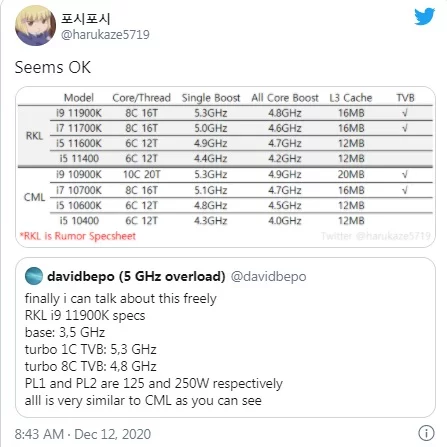447x447 pixels.
Task: Click the 'PL1 and PL2' line in quote
Action: pyautogui.click(x=154, y=384)
